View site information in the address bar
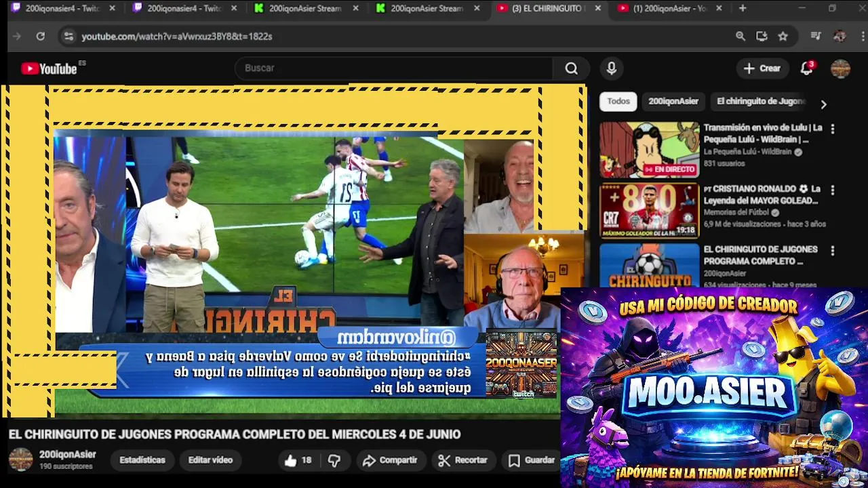The height and width of the screenshot is (488, 868). 68,37
